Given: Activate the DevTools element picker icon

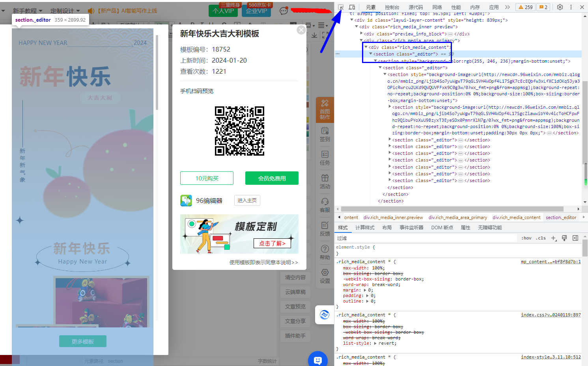Looking at the screenshot, I should point(341,7).
